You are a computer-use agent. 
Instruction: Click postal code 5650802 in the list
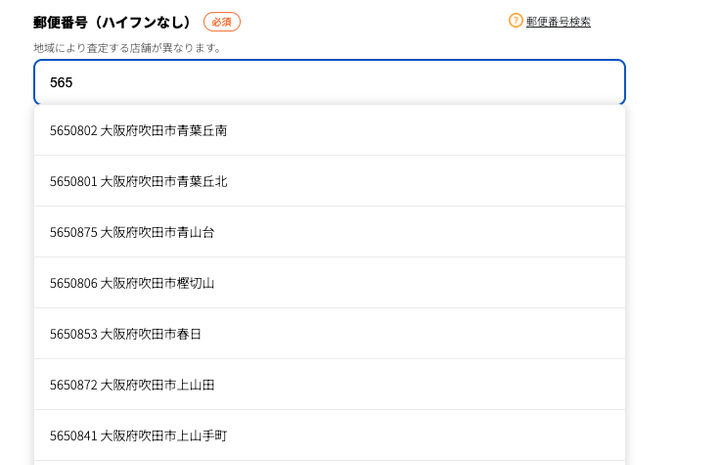tap(73, 130)
